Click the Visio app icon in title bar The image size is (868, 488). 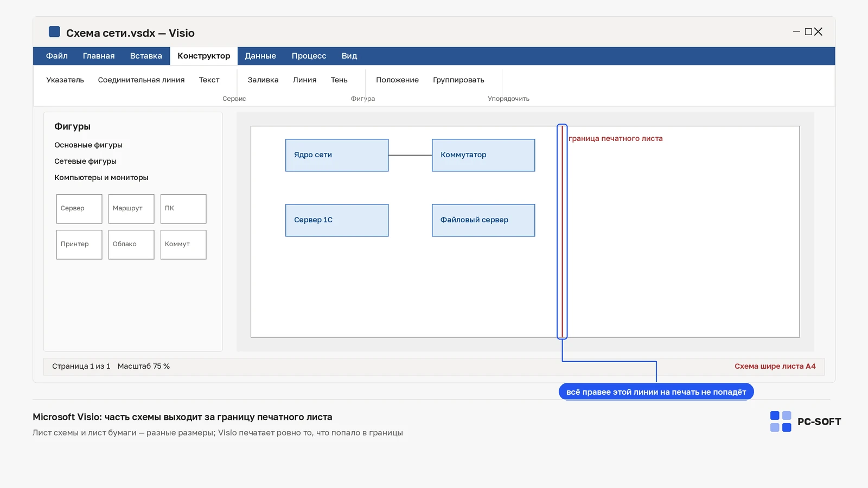click(54, 32)
